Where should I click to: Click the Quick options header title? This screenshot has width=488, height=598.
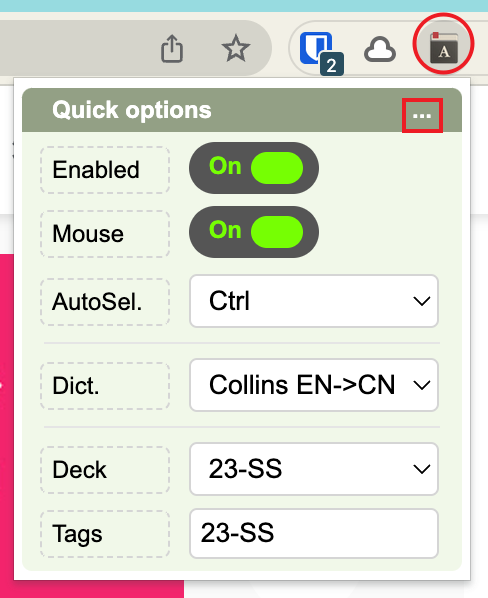click(132, 110)
